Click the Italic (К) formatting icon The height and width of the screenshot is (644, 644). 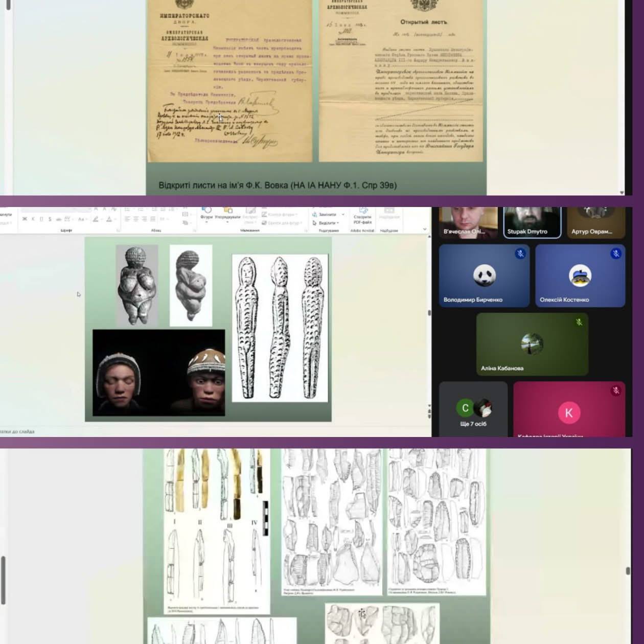point(33,219)
